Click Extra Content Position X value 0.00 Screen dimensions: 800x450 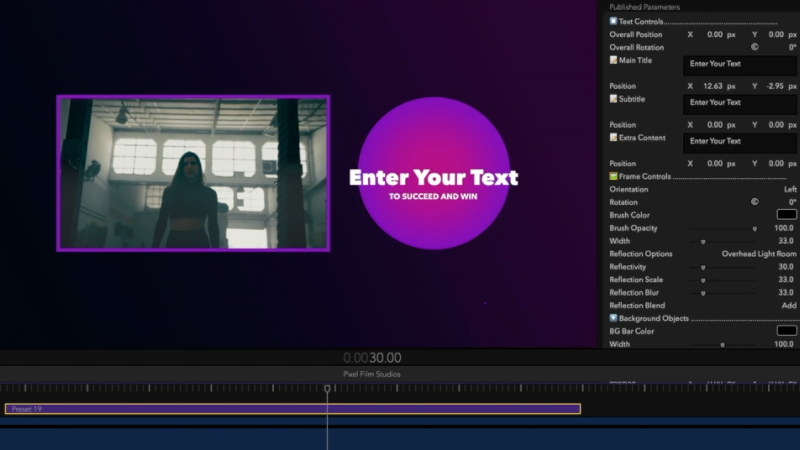pos(715,163)
